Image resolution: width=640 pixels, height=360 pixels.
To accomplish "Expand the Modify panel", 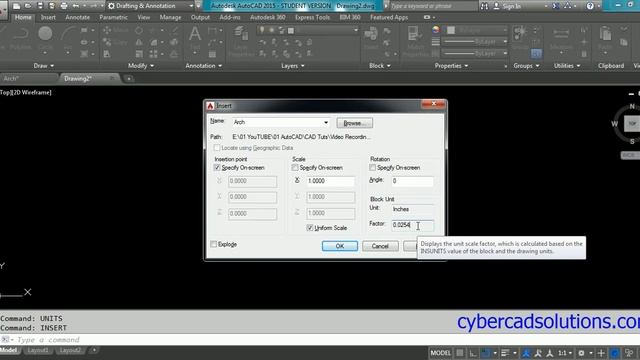I will coord(141,66).
